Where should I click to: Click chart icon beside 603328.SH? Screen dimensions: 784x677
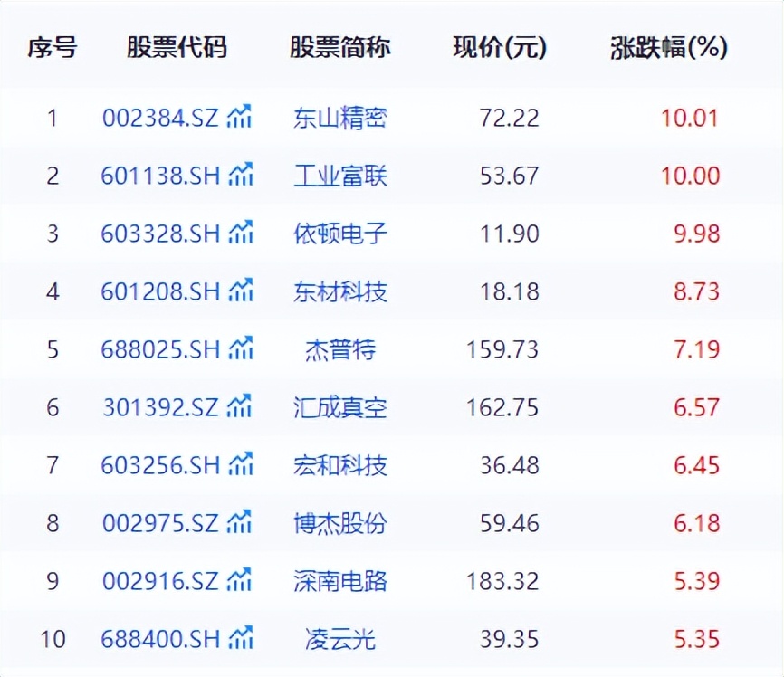click(x=240, y=233)
